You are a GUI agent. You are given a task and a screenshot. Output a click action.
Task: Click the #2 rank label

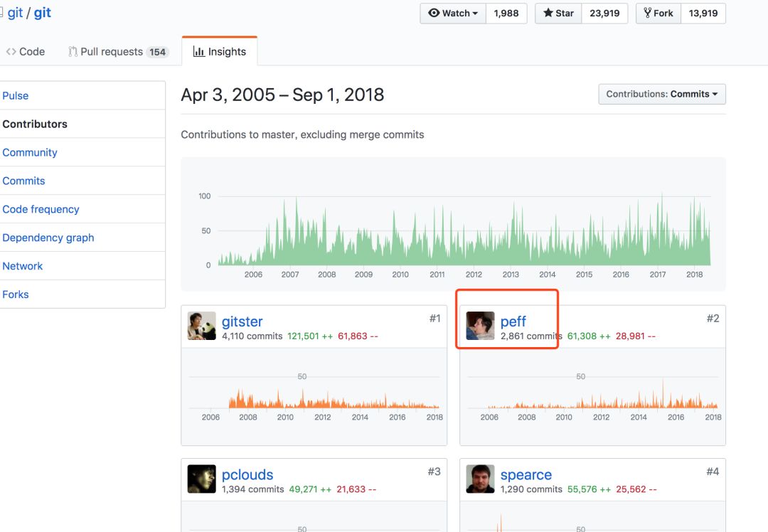[713, 319]
